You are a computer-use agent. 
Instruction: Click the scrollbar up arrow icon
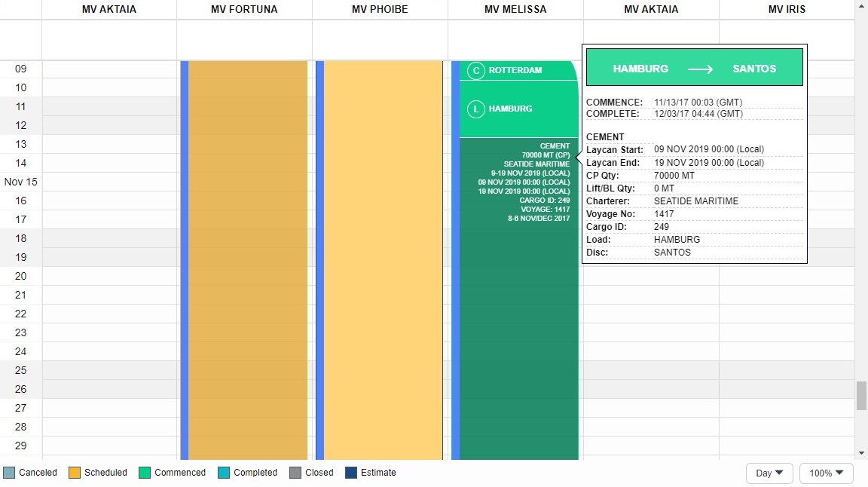[860, 7]
